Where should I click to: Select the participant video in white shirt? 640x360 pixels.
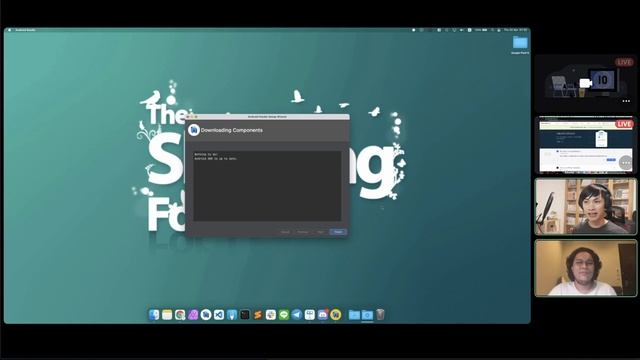(x=586, y=268)
